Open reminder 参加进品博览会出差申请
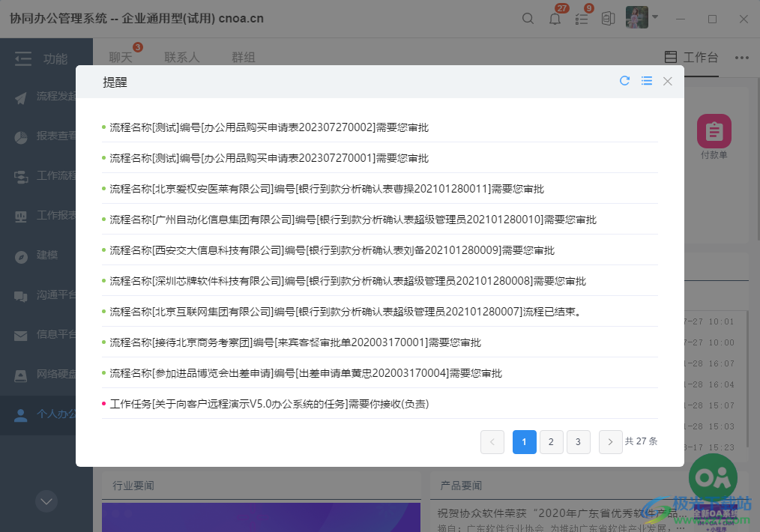 pos(306,373)
